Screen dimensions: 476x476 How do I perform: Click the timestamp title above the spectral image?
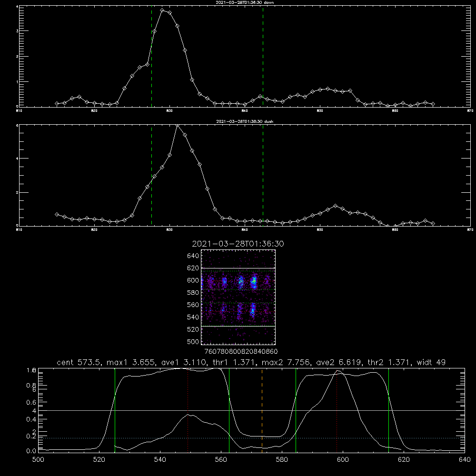238,244
